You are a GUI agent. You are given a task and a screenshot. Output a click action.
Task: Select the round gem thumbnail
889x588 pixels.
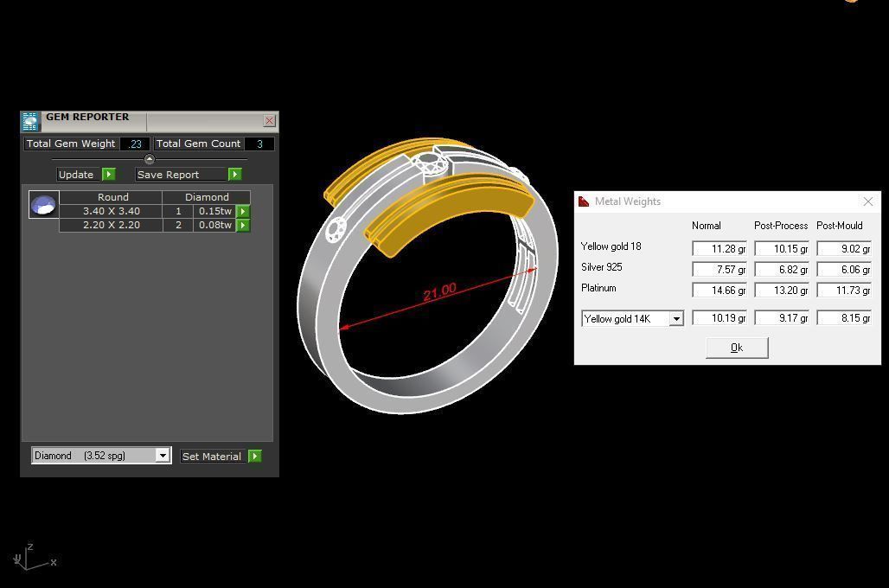pos(43,205)
